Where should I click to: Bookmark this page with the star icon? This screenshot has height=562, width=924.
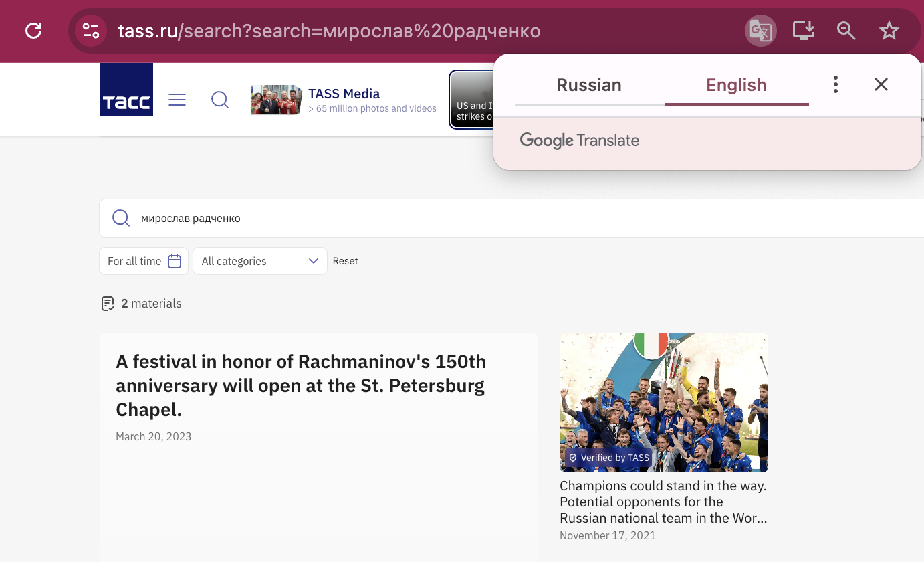pos(889,31)
